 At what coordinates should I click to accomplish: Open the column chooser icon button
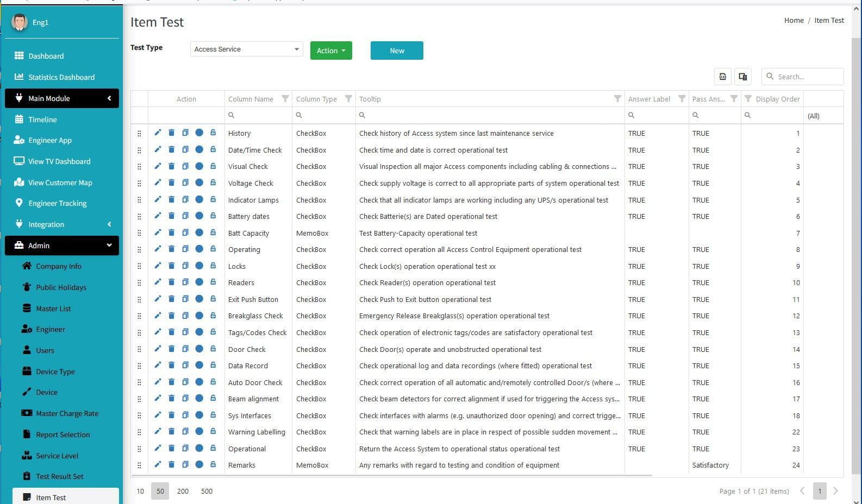(x=742, y=77)
